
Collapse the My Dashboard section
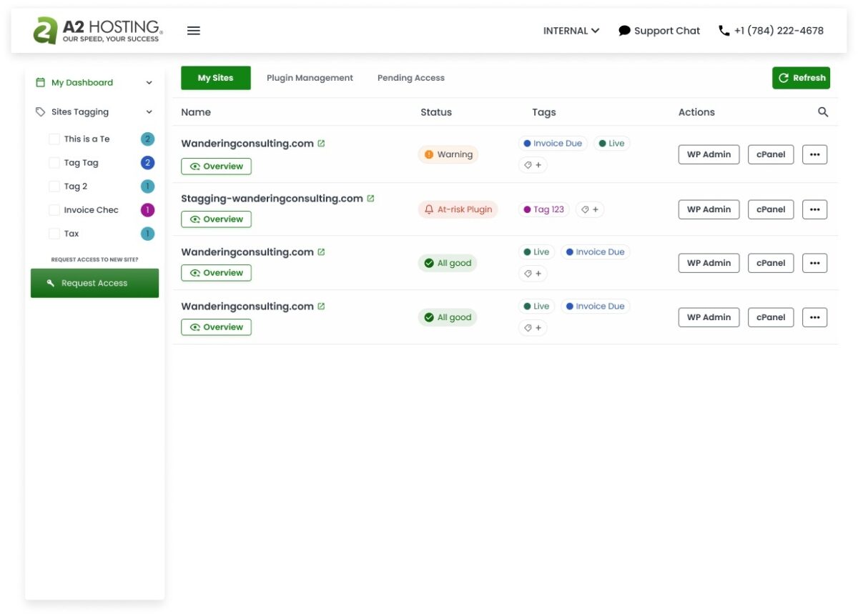[149, 82]
